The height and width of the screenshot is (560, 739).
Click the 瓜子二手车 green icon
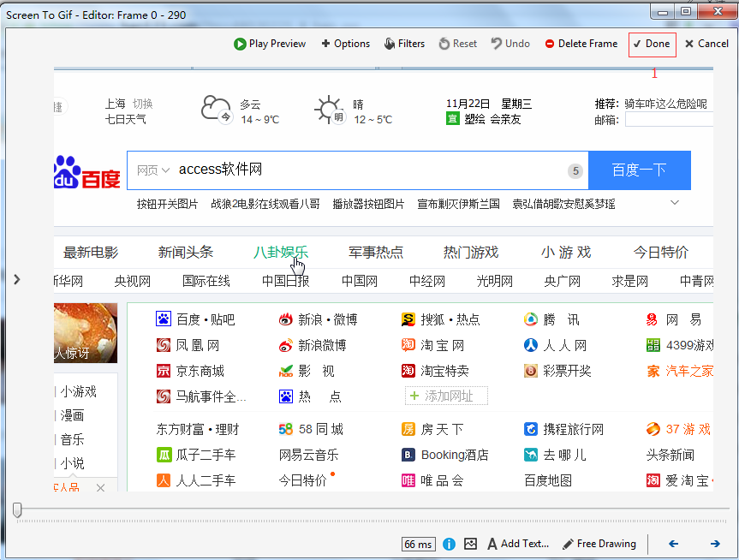coord(164,455)
